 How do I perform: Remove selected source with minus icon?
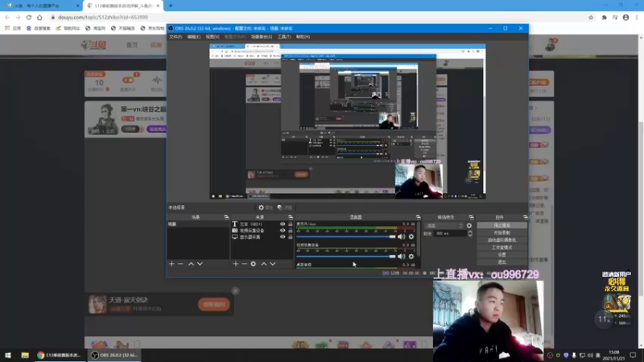pyautogui.click(x=245, y=264)
